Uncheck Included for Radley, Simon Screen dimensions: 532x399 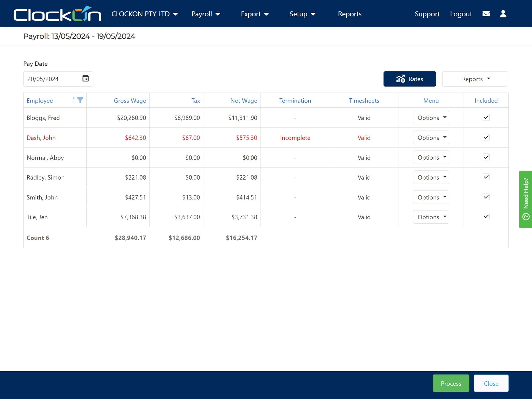click(486, 177)
